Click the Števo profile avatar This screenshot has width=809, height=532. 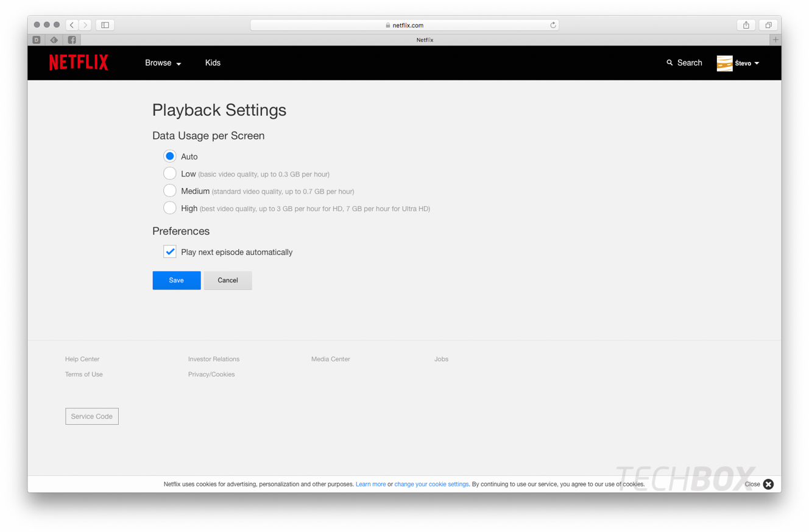[724, 63]
